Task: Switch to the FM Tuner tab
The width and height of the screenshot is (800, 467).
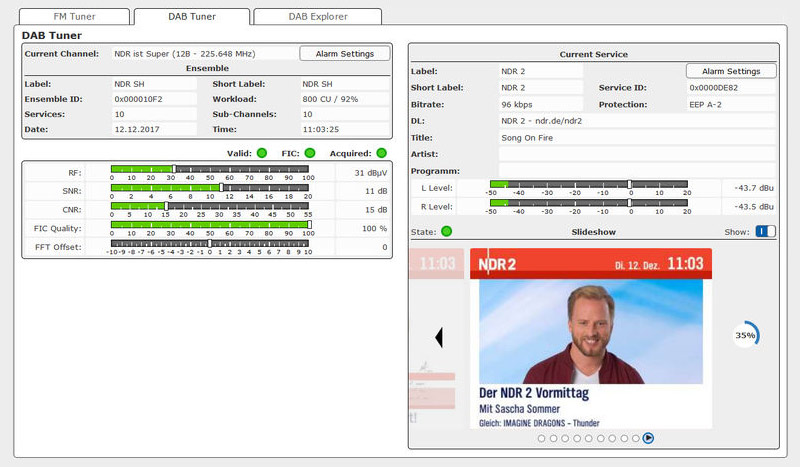Action: click(74, 16)
